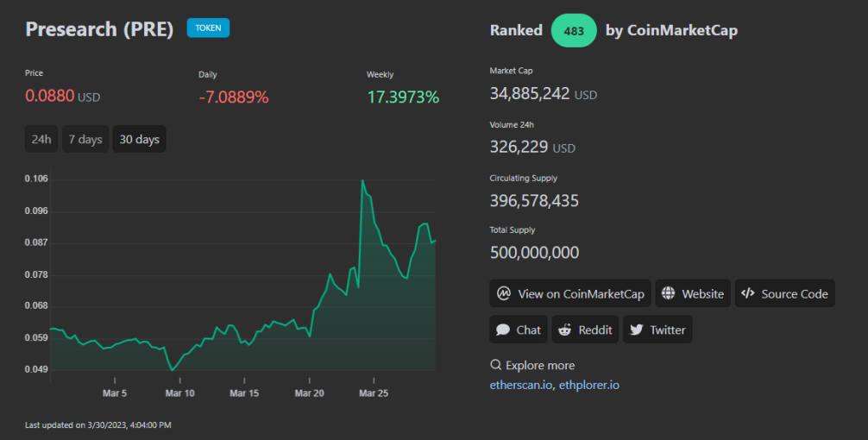Click the code brackets icon beside Source Code
868x440 pixels.
point(748,293)
